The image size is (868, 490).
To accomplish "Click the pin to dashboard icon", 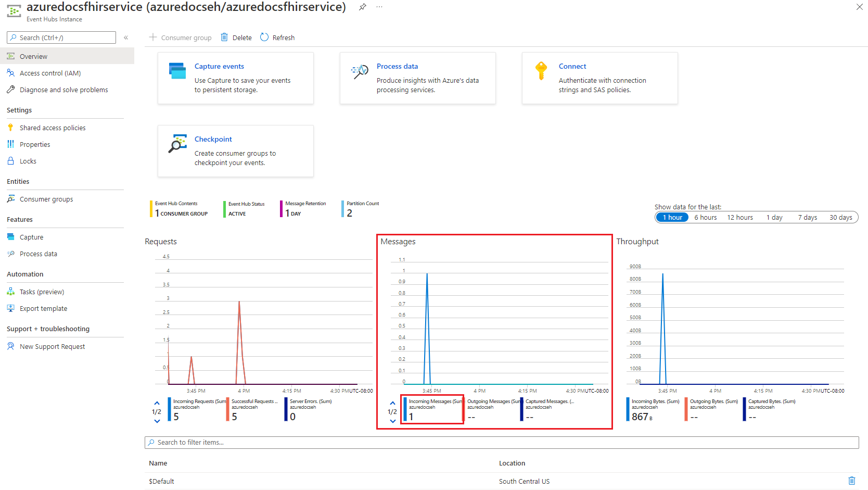I will (363, 7).
